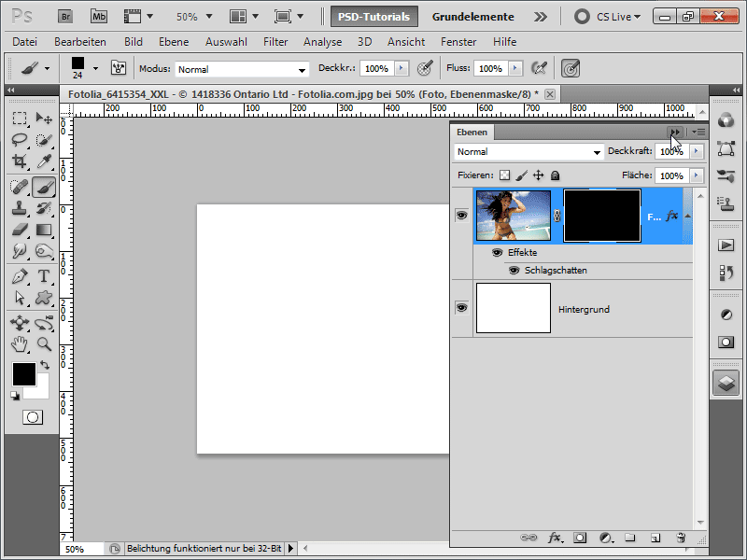Open the brush preset picker arrow
Image resolution: width=747 pixels, height=560 pixels.
point(95,68)
